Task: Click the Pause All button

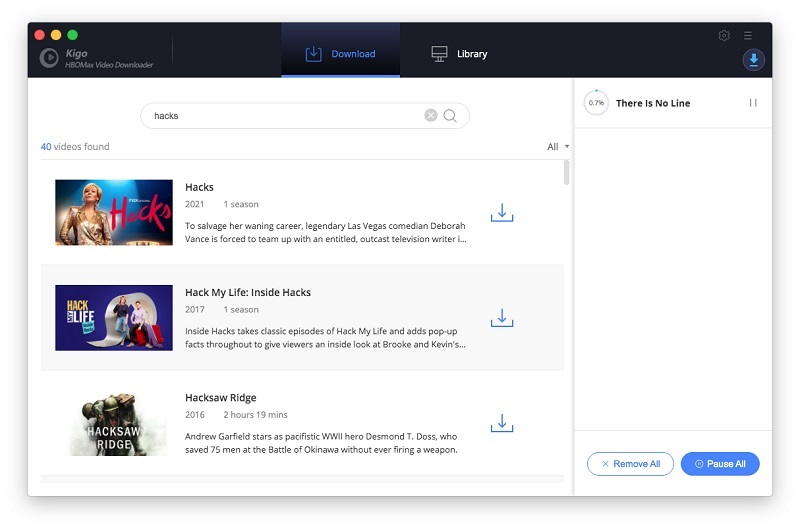Action: pyautogui.click(x=720, y=464)
